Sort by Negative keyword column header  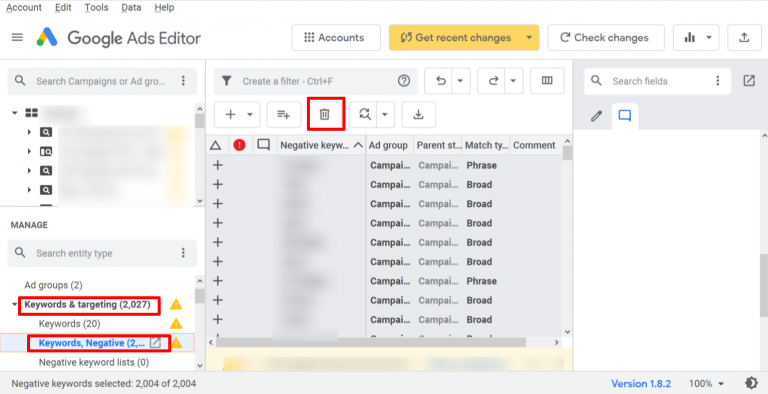[321, 145]
